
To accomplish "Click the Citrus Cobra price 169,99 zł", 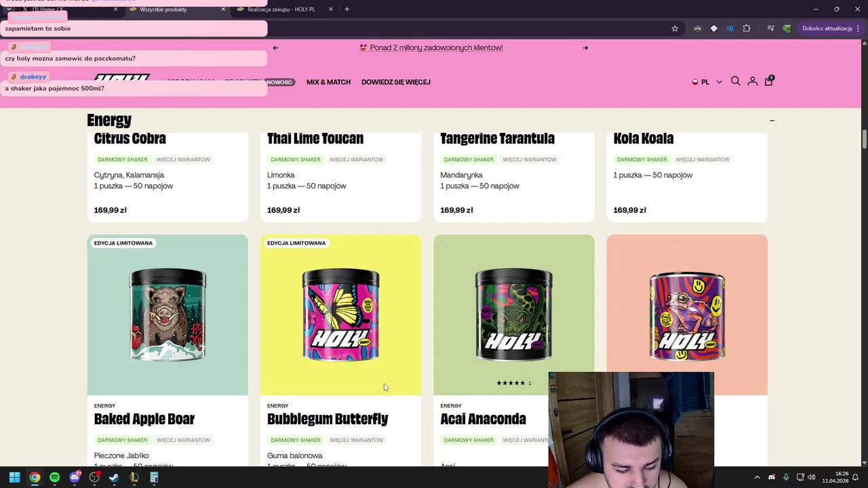I will (110, 210).
